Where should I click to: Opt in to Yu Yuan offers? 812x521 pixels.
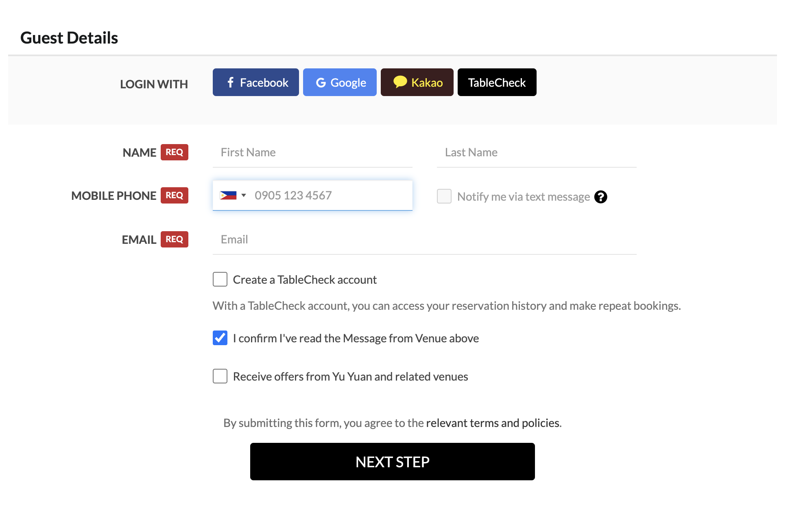tap(220, 377)
